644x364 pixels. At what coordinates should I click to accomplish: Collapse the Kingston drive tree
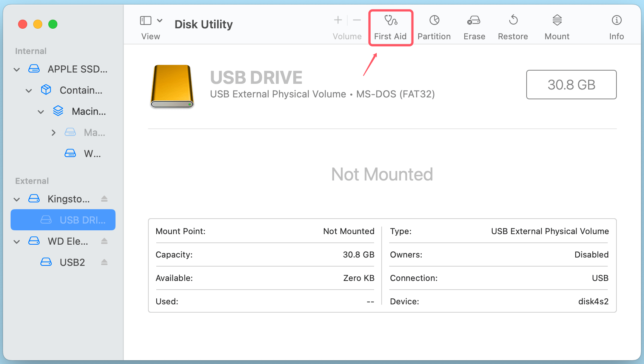coord(17,199)
